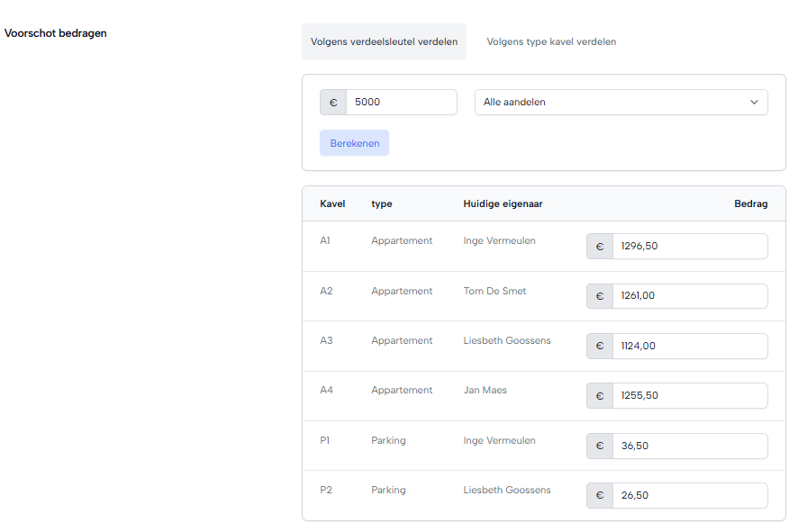The width and height of the screenshot is (798, 532).
Task: Click owner name Tom De Smet
Action: (x=494, y=291)
